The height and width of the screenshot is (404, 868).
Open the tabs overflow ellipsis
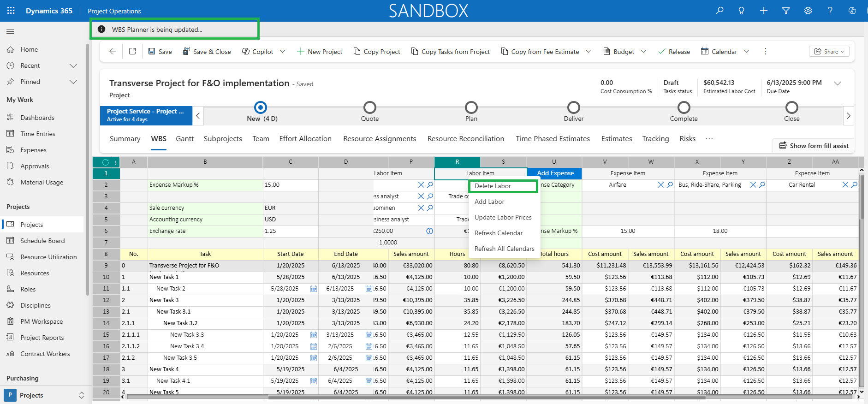[x=709, y=138]
